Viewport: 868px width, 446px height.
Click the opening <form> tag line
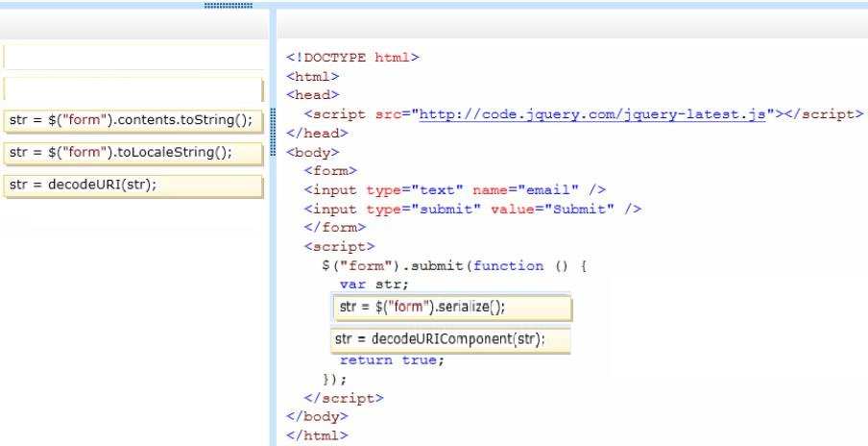(x=330, y=171)
